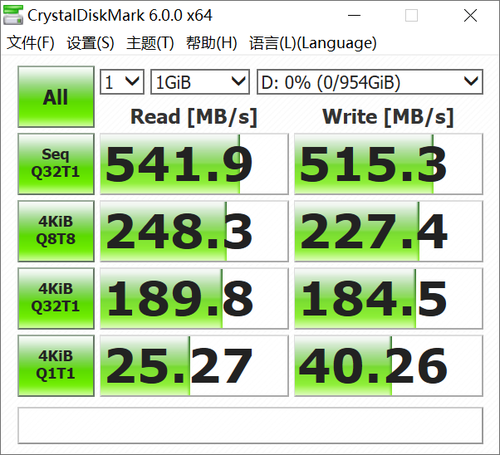The image size is (500, 455).
Task: Open the 语言(L)(Language) menu
Action: point(313,43)
